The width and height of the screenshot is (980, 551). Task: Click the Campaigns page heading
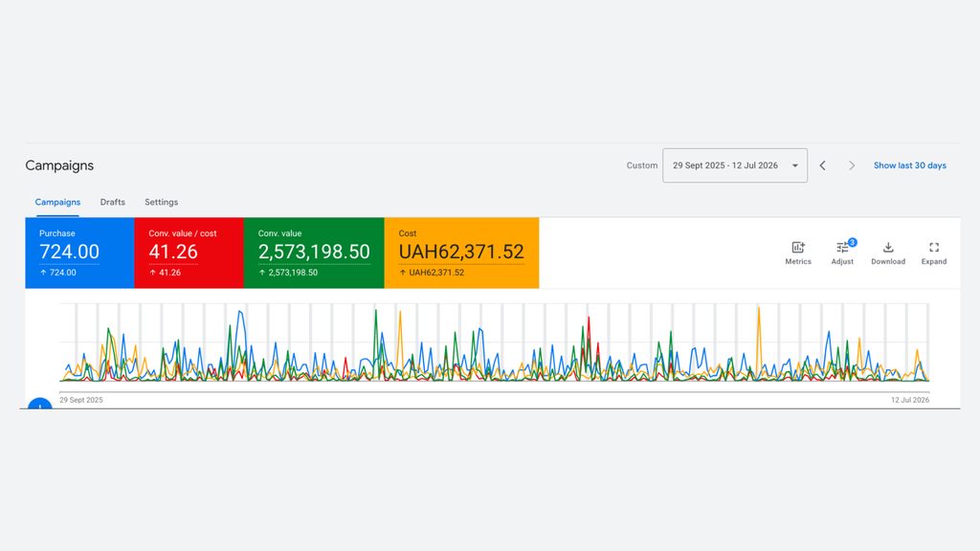coord(59,165)
